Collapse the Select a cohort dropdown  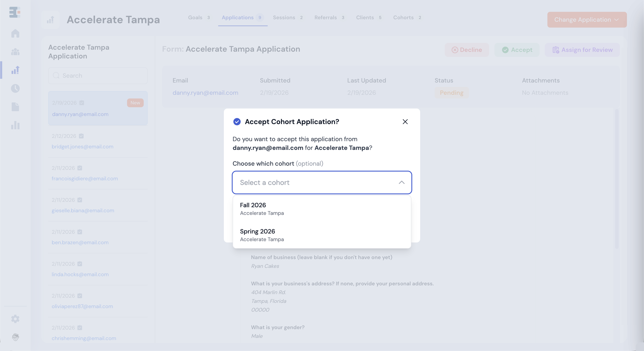click(x=402, y=182)
